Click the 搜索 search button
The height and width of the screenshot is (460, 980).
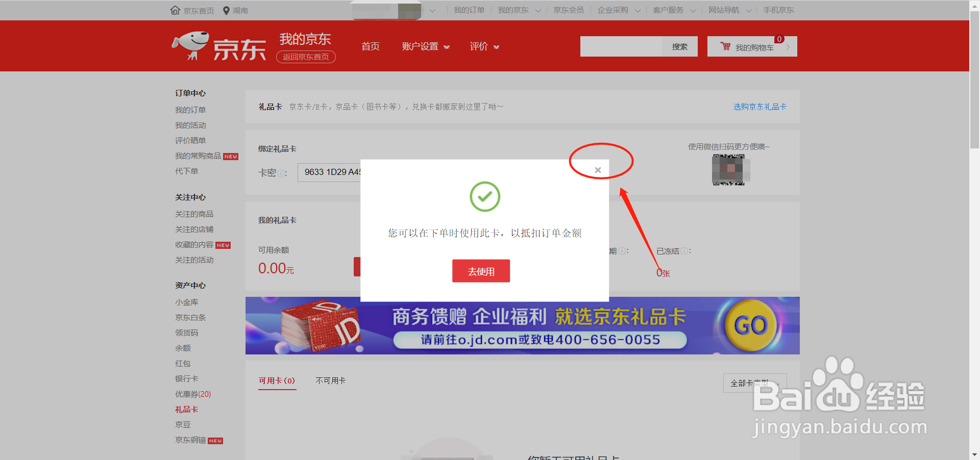tap(680, 46)
